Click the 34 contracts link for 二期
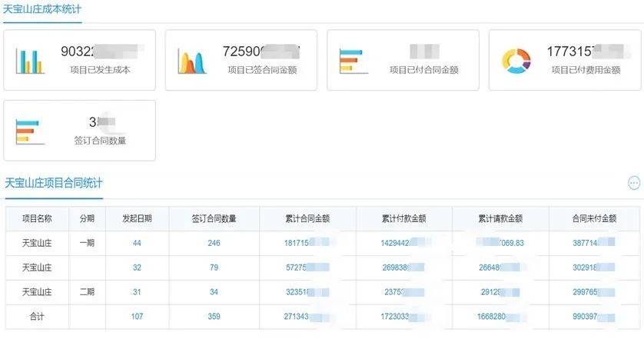The width and height of the screenshot is (644, 349). [214, 292]
